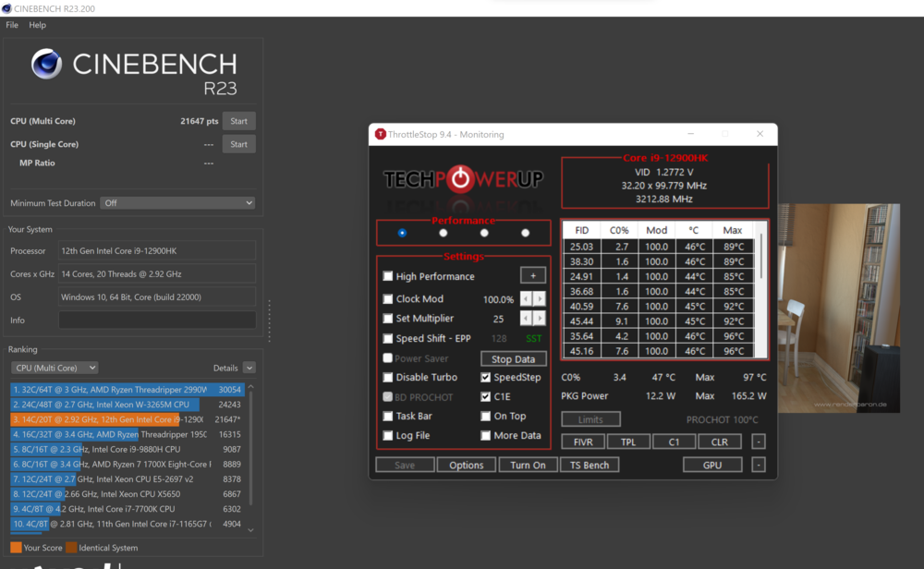This screenshot has height=569, width=924.
Task: Expand the ranking Details chevron
Action: point(249,368)
